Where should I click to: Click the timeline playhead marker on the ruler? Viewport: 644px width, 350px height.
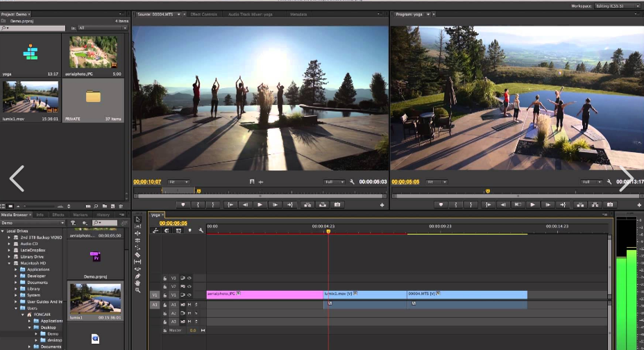[x=328, y=231]
